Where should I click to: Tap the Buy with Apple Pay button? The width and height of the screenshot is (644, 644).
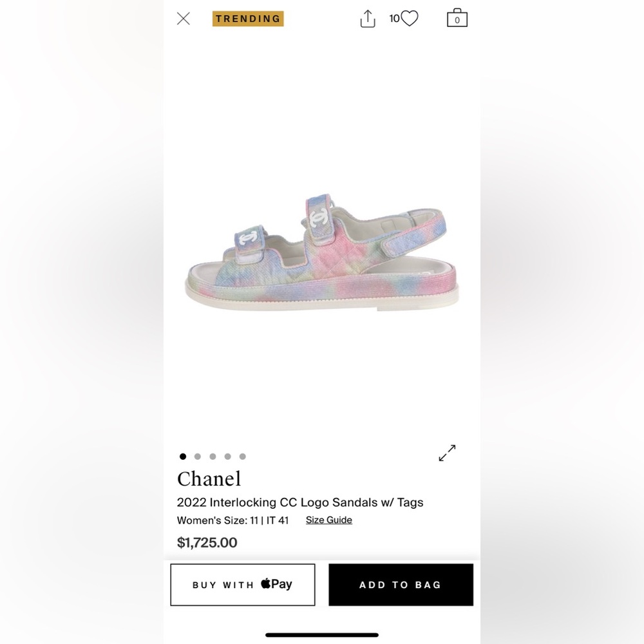[x=242, y=584]
